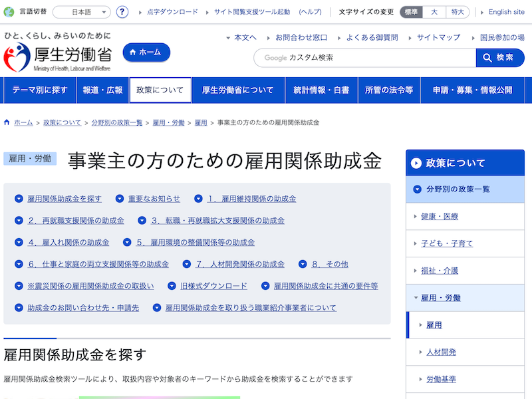Click the globe language switch icon
The image size is (532, 399).
[9, 12]
